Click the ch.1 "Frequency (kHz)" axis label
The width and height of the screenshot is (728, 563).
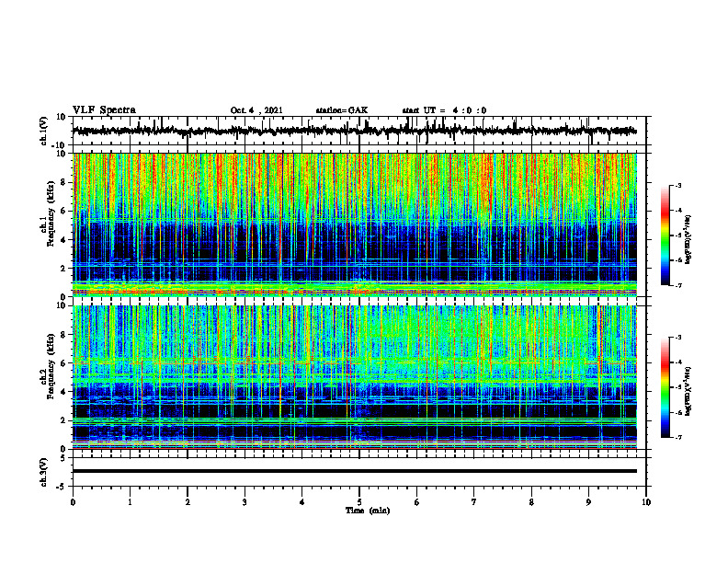tap(51, 214)
